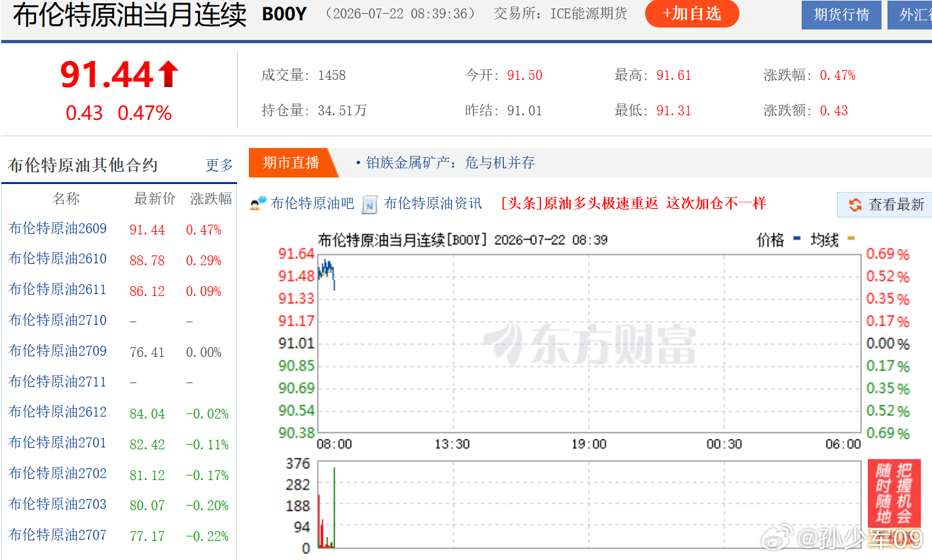The width and height of the screenshot is (932, 560).
Task: Click the 最新价 column header
Action: coord(155,198)
